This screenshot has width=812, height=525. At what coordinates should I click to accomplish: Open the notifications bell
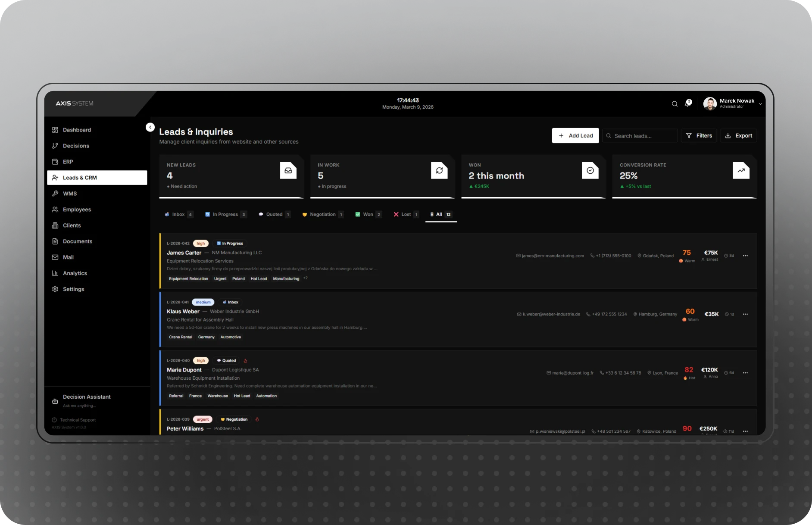click(x=688, y=103)
